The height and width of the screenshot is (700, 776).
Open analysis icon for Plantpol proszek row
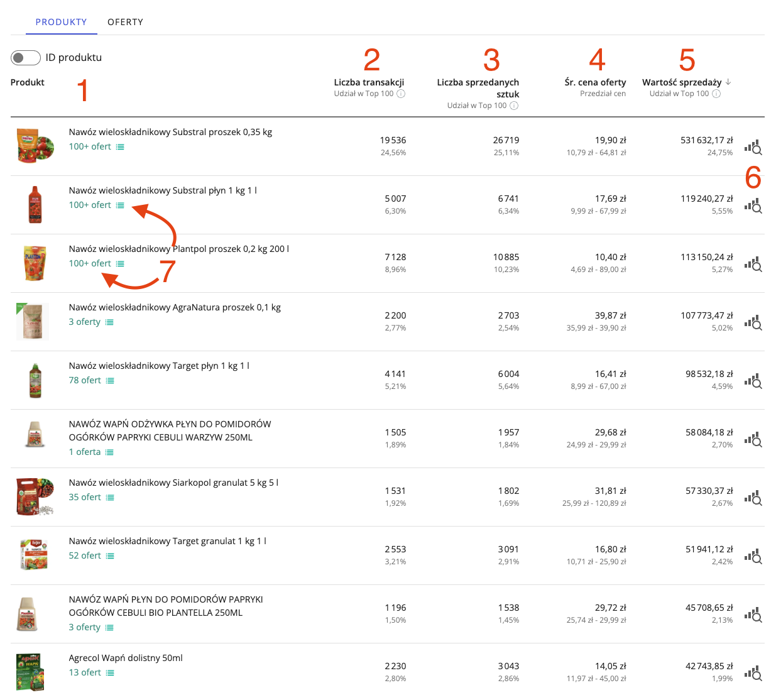tap(753, 265)
